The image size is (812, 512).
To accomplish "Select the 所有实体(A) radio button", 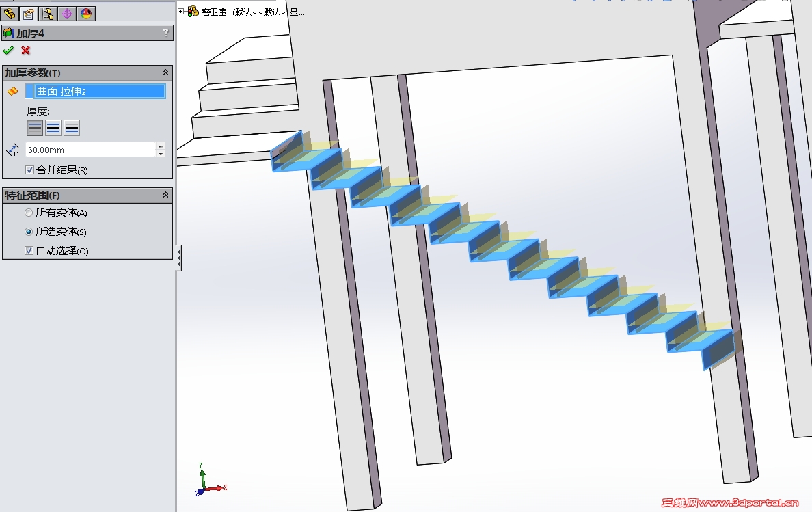I will 29,213.
